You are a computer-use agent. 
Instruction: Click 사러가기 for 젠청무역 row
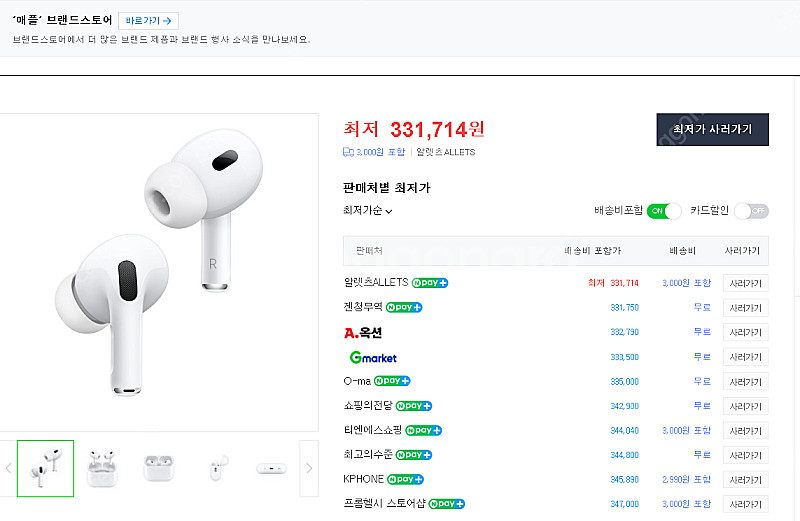[745, 308]
